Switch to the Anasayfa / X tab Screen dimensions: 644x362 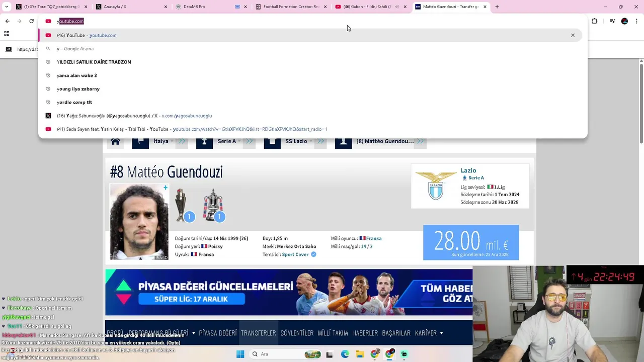point(131,7)
